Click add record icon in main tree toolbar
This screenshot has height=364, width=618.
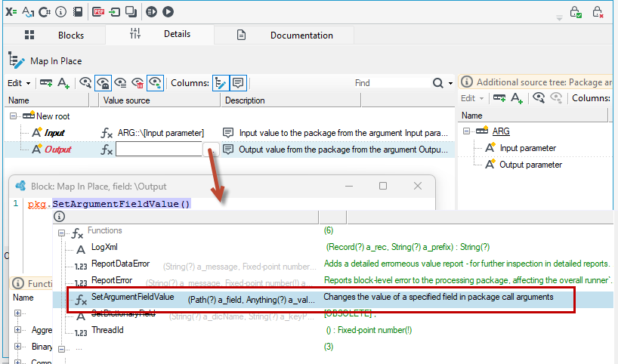tap(46, 83)
